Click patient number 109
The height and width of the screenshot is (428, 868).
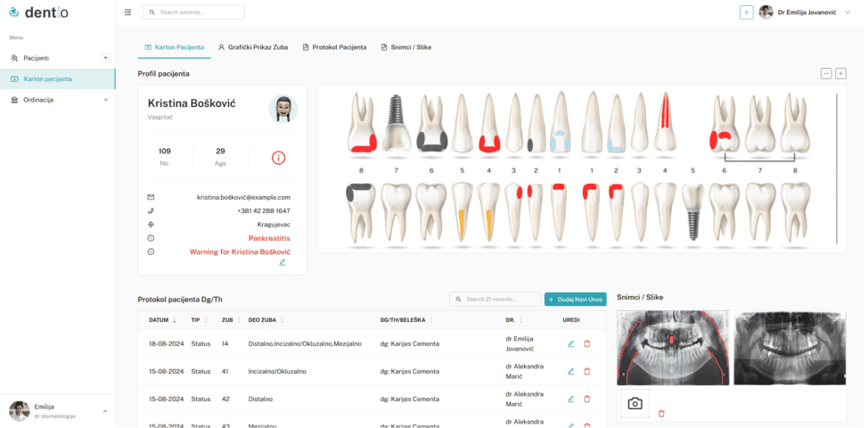coord(164,152)
